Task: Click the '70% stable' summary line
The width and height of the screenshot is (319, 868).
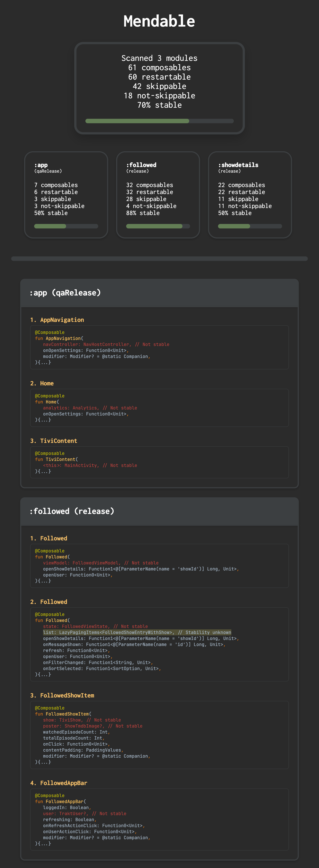Action: click(159, 105)
